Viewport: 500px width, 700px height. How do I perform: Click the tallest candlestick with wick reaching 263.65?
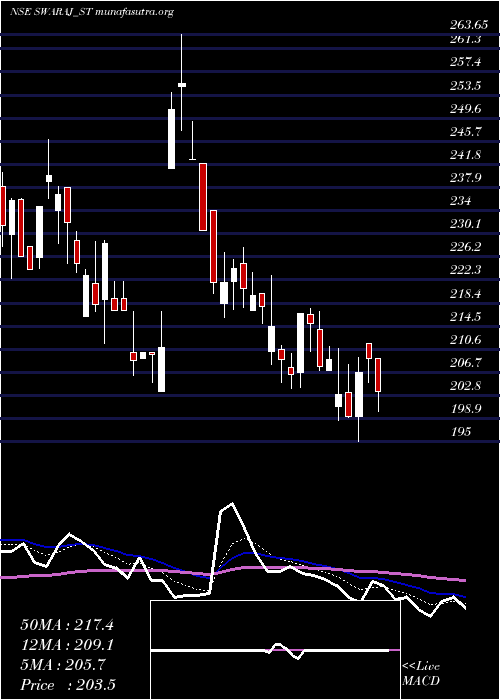click(x=182, y=83)
